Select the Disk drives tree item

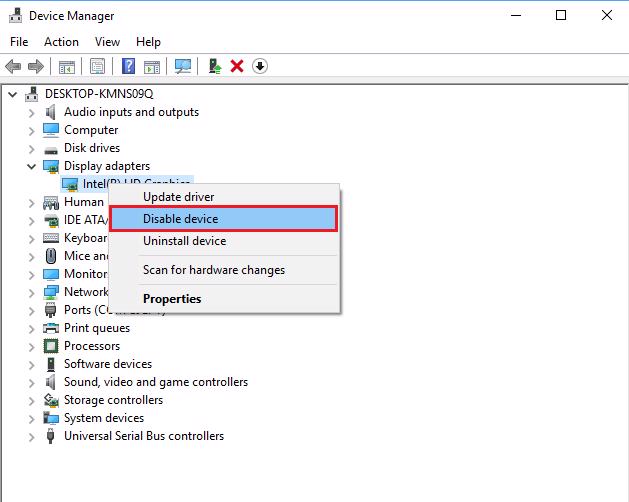[x=91, y=148]
